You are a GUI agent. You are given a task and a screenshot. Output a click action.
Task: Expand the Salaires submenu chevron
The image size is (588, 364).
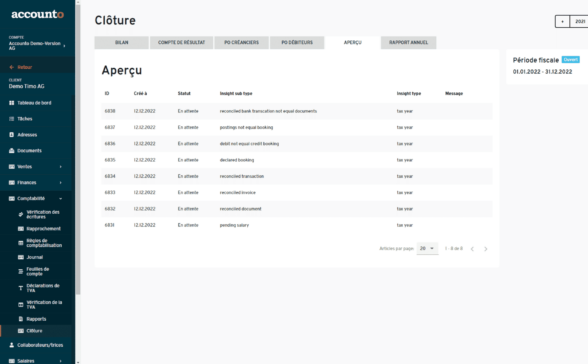(60, 361)
